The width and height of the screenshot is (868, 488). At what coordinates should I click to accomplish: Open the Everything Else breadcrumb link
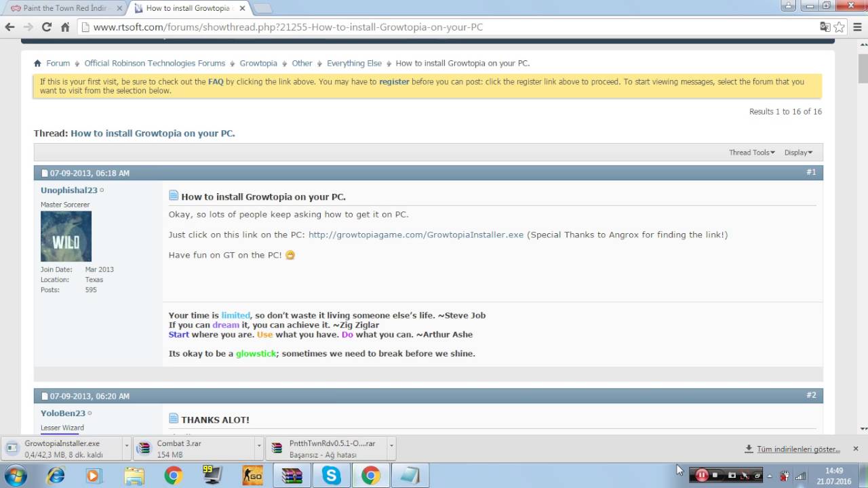coord(354,63)
